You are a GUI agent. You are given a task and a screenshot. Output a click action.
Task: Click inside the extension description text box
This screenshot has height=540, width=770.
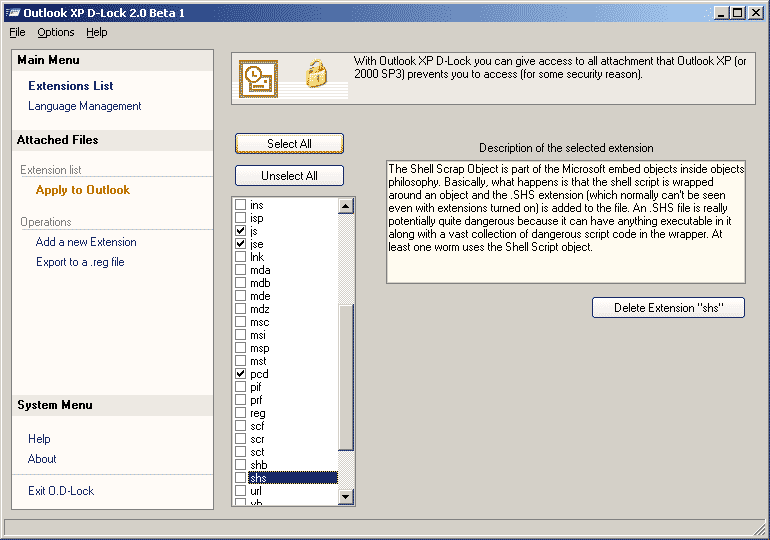566,222
